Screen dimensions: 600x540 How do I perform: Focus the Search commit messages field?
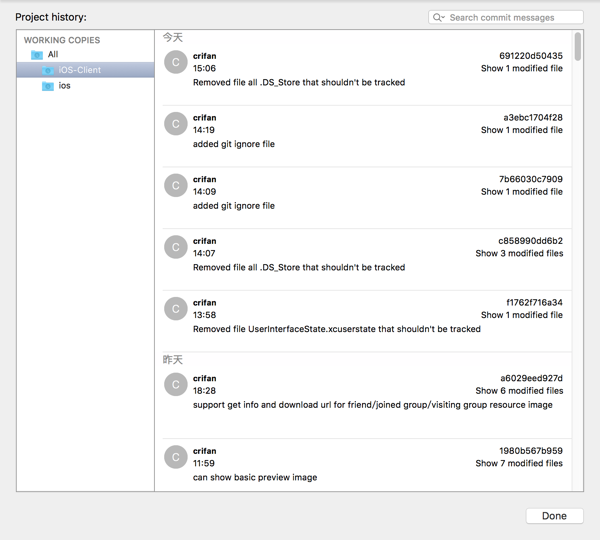[x=512, y=18]
